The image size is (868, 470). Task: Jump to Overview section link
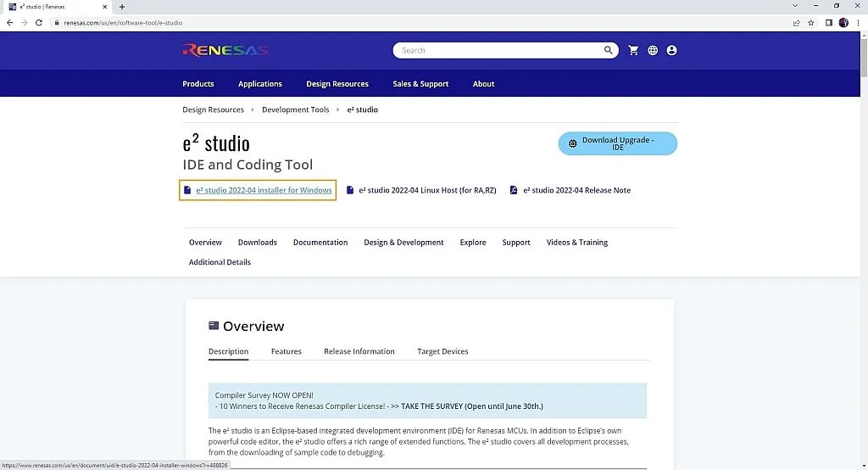(205, 242)
